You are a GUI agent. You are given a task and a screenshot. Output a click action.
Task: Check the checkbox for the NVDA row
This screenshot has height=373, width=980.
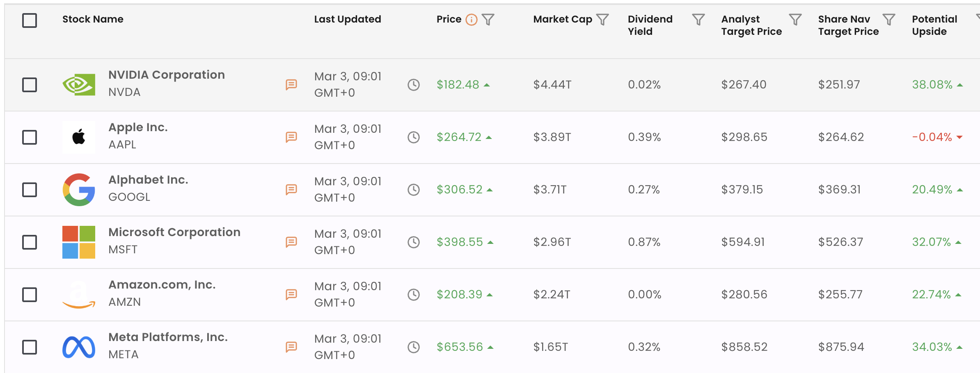click(29, 84)
